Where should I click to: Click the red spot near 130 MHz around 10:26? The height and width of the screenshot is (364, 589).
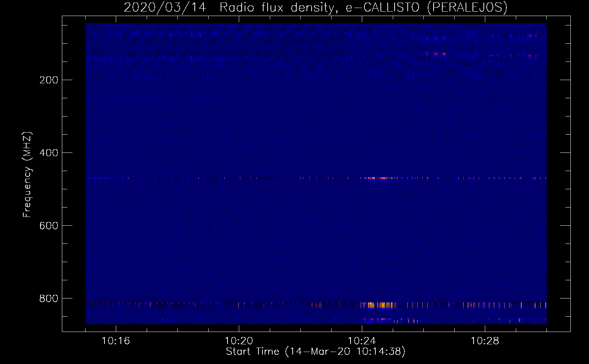click(x=434, y=54)
